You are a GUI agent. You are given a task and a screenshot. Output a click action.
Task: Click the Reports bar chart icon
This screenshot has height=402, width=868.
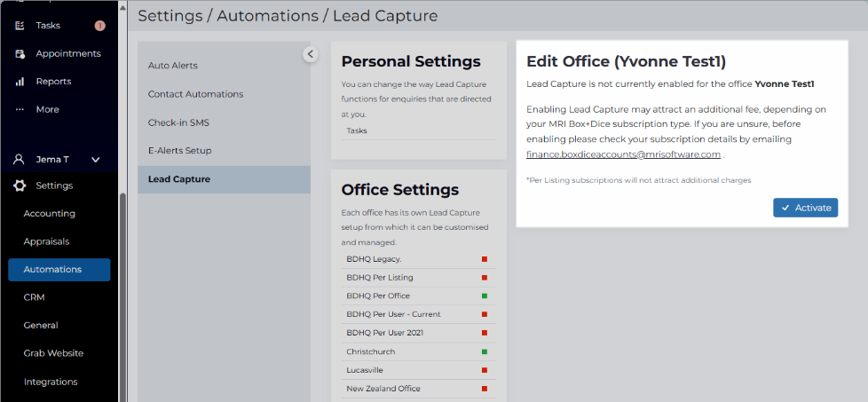[20, 82]
